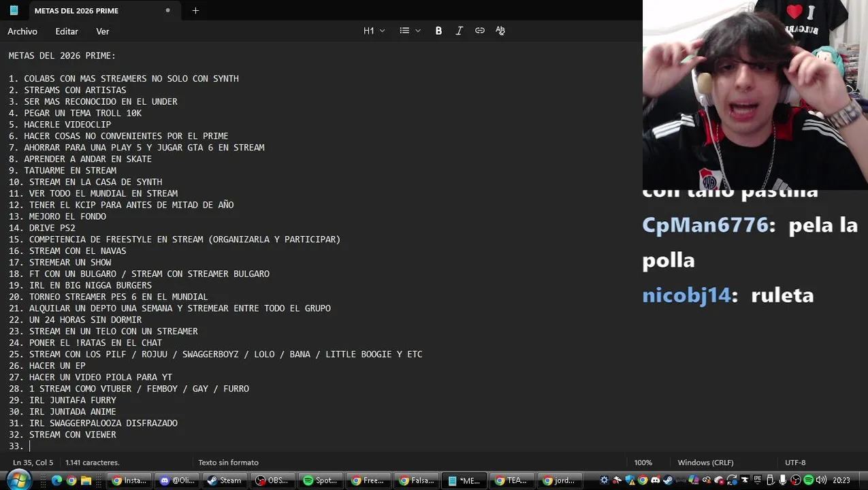Switch to the TEA... Chrome taskbar window
Viewport: 868px width, 490px height.
click(x=511, y=480)
